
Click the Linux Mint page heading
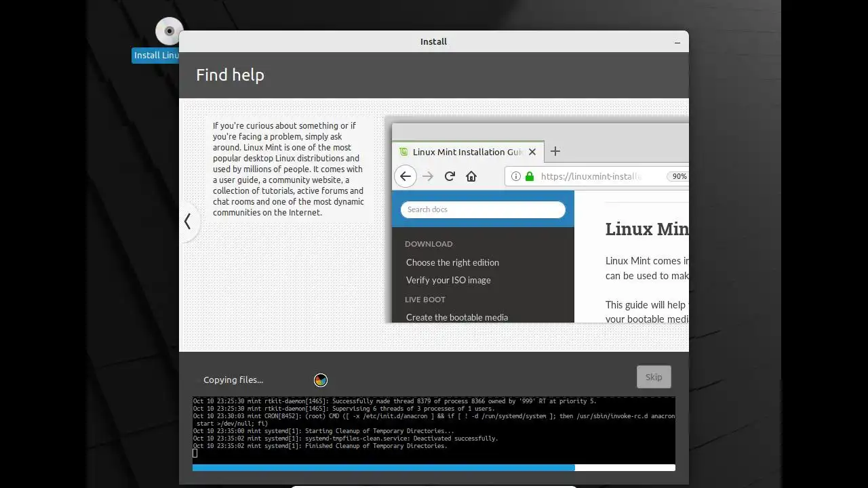point(647,229)
